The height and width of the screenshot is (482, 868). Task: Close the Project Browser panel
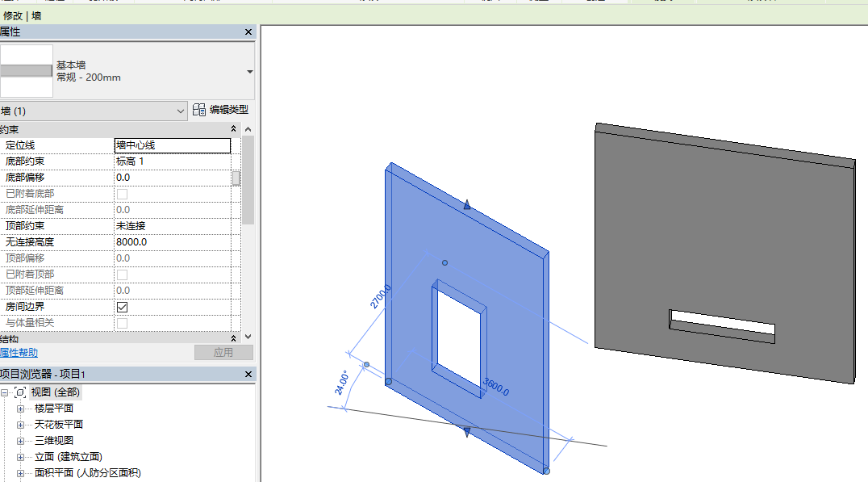pos(248,375)
